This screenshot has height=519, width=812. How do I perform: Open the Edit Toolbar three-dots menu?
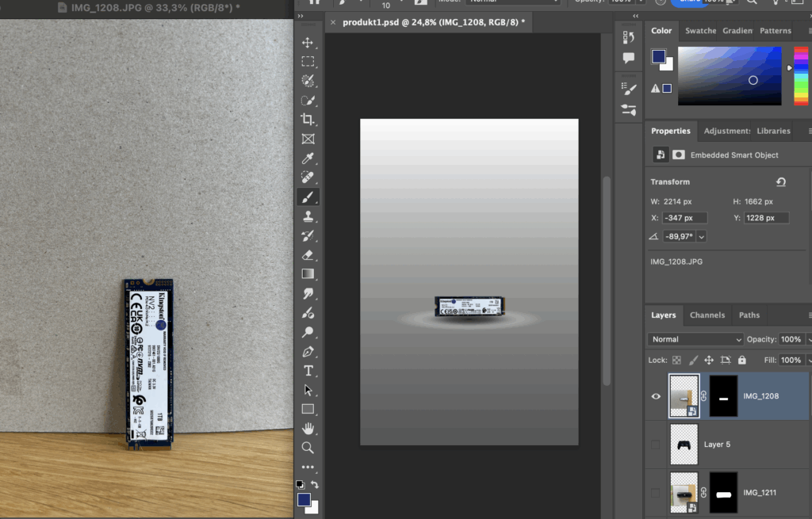click(308, 467)
